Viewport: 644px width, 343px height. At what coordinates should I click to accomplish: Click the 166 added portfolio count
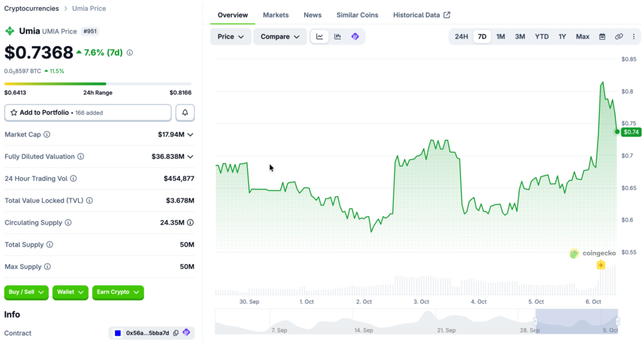(89, 113)
